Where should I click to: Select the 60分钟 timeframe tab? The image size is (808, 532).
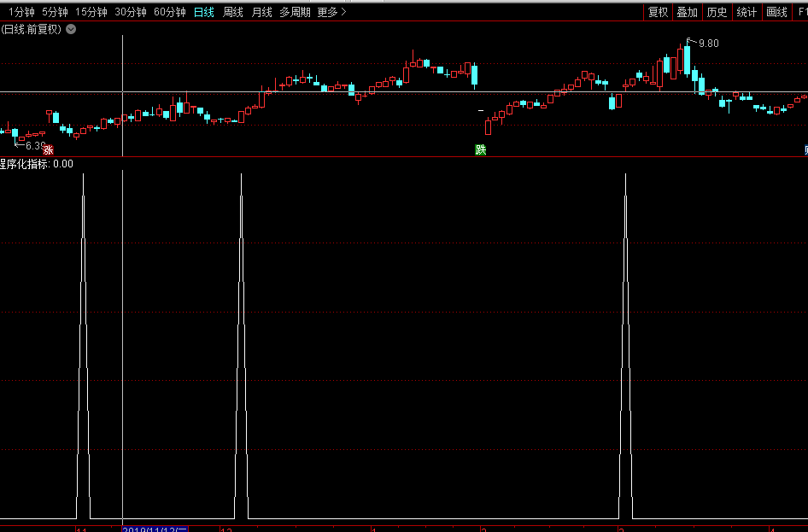tap(170, 12)
